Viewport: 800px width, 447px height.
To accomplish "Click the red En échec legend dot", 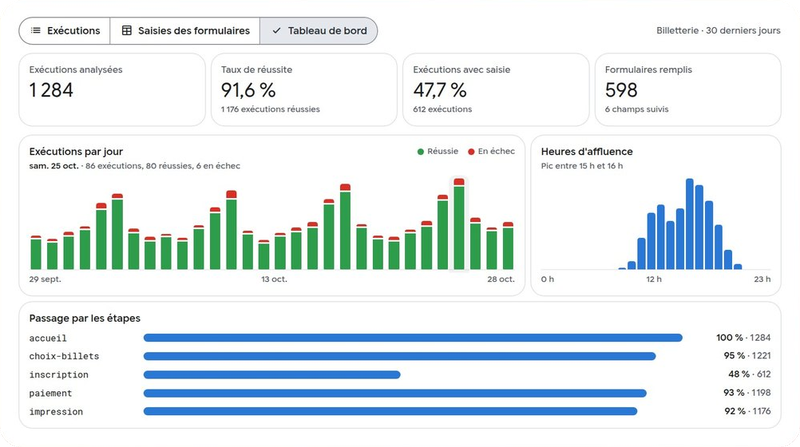I will click(x=471, y=152).
